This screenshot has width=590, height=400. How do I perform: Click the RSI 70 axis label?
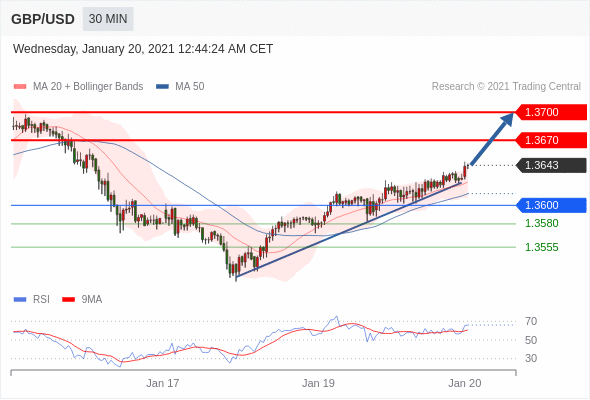(x=531, y=322)
